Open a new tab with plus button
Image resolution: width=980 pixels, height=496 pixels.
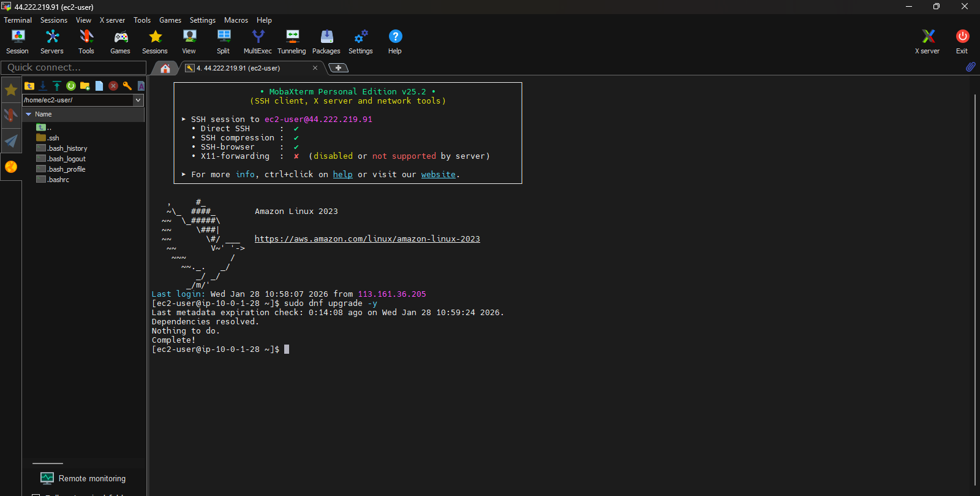point(338,68)
